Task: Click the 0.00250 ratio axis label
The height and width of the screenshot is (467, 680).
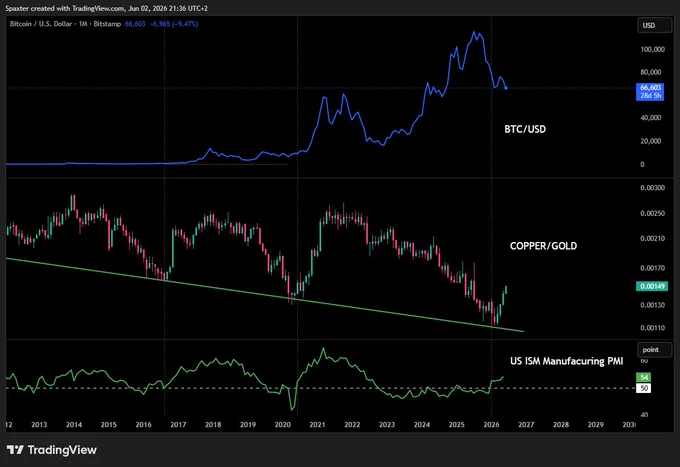Action: coord(652,213)
